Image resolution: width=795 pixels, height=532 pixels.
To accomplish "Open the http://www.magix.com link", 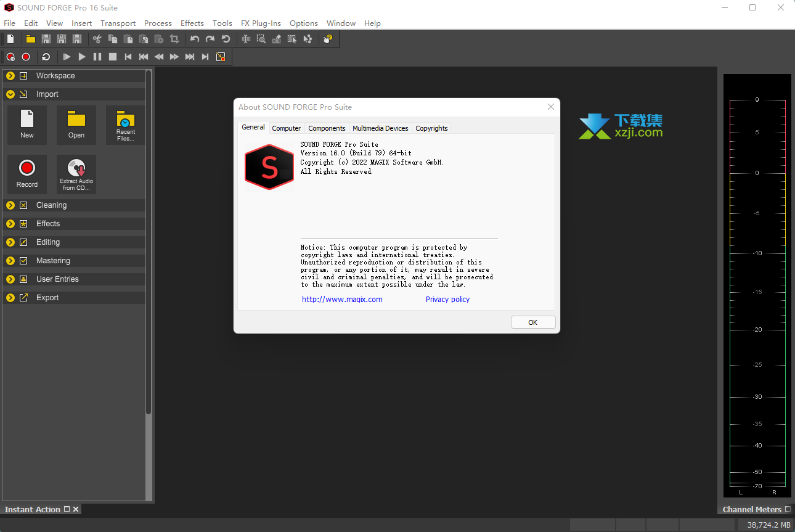I will coord(342,299).
